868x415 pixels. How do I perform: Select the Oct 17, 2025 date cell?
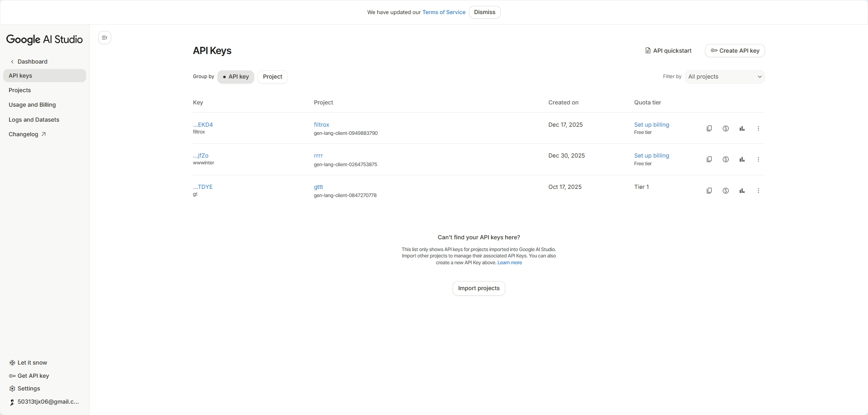coord(565,187)
